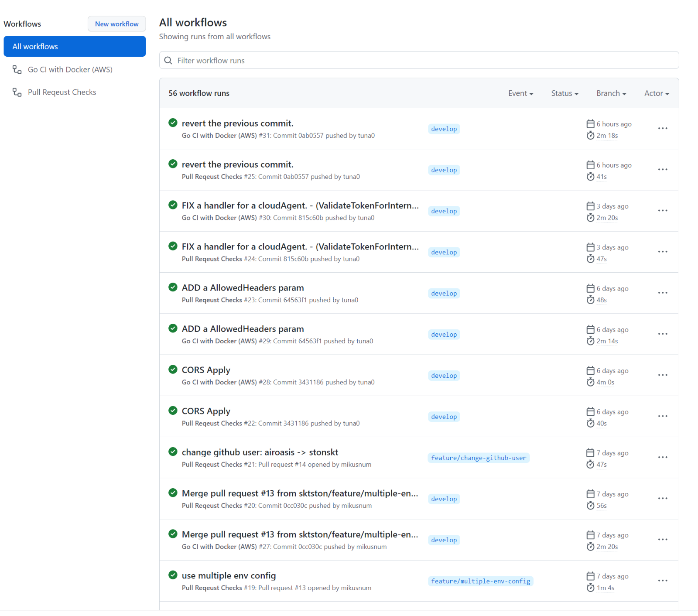Click the green success check for run #21
This screenshot has height=616, width=698.
click(173, 452)
